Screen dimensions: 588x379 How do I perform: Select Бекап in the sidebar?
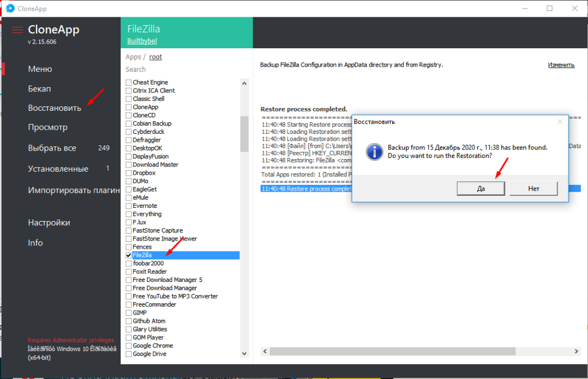point(40,88)
